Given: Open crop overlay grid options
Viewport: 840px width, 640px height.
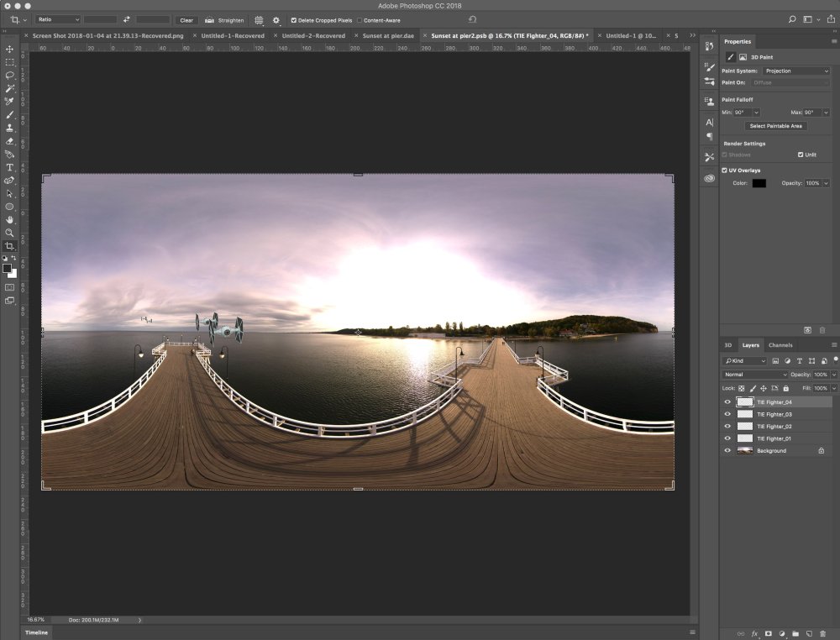Looking at the screenshot, I should pos(259,20).
